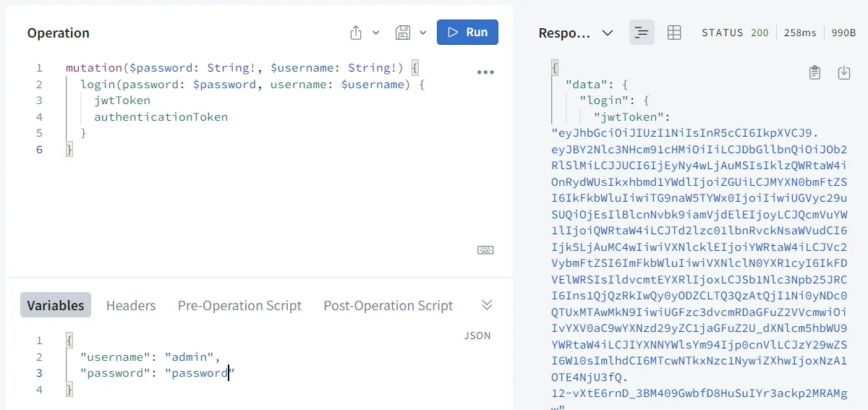Viewport: 868px width, 410px height.
Task: Show keyboard shortcuts in the Operation editor
Action: [x=485, y=249]
